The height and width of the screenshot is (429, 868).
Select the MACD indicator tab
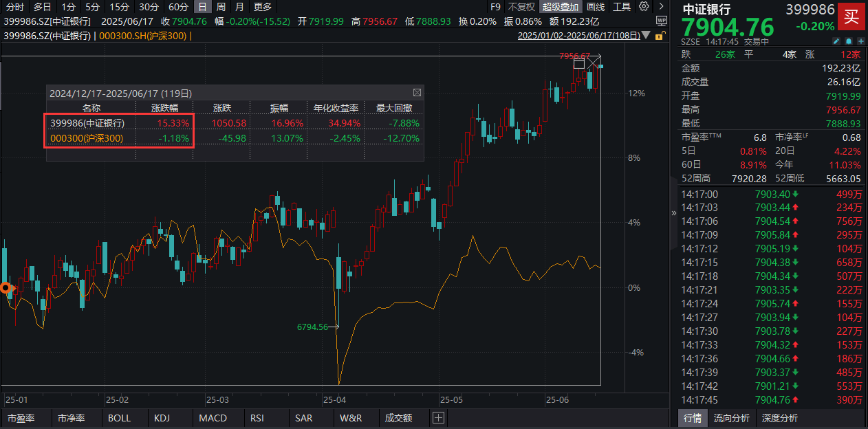click(213, 417)
